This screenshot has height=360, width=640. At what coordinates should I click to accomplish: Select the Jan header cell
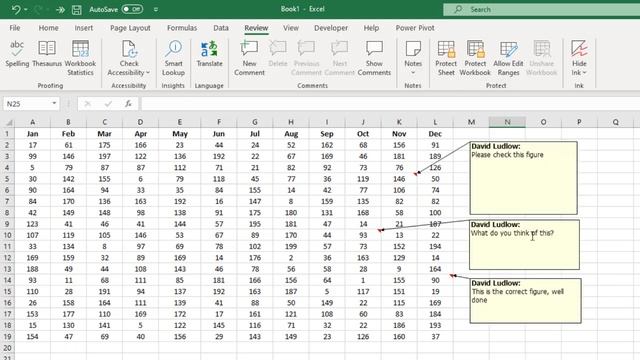click(32, 134)
